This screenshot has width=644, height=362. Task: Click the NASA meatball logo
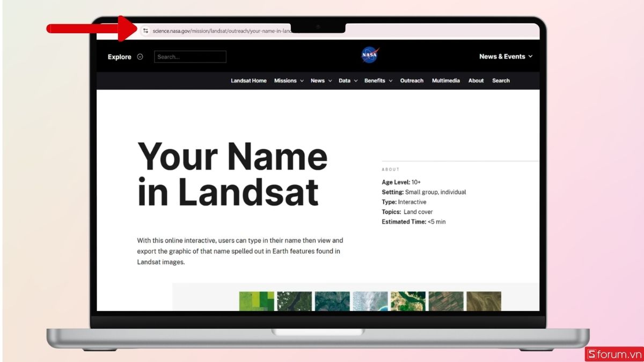pos(369,54)
